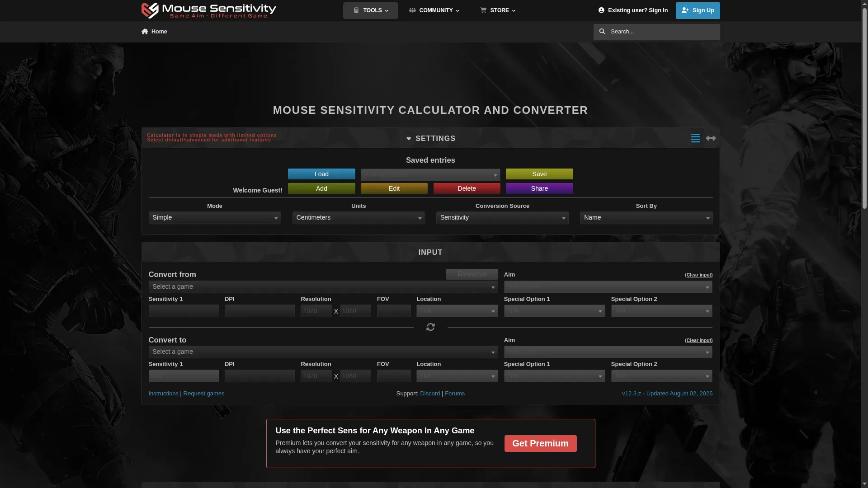Click Convert from Sensitivity 1 field
This screenshot has height=488, width=868.
pyautogui.click(x=184, y=311)
